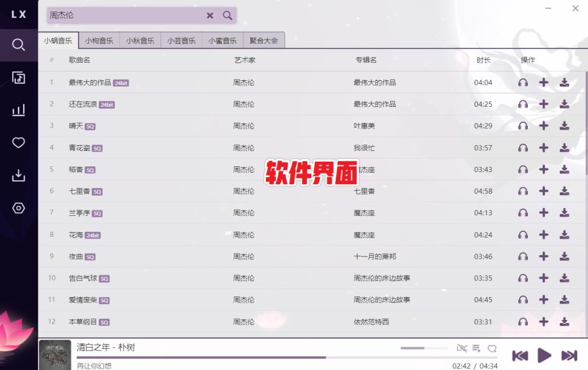Open the search page from the sidebar
The image size is (588, 370).
(18, 44)
